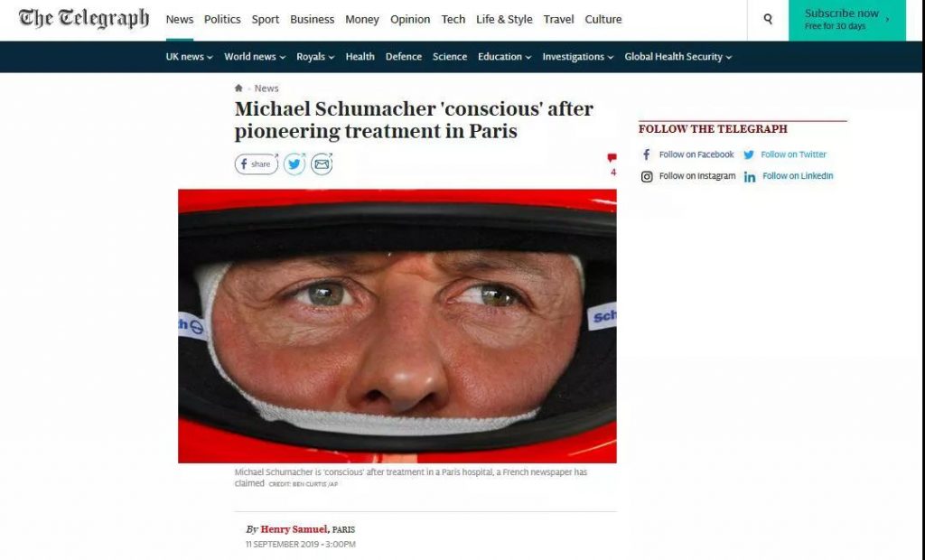This screenshot has height=560, width=925.
Task: Go to the home breadcrumb icon
Action: (x=238, y=88)
